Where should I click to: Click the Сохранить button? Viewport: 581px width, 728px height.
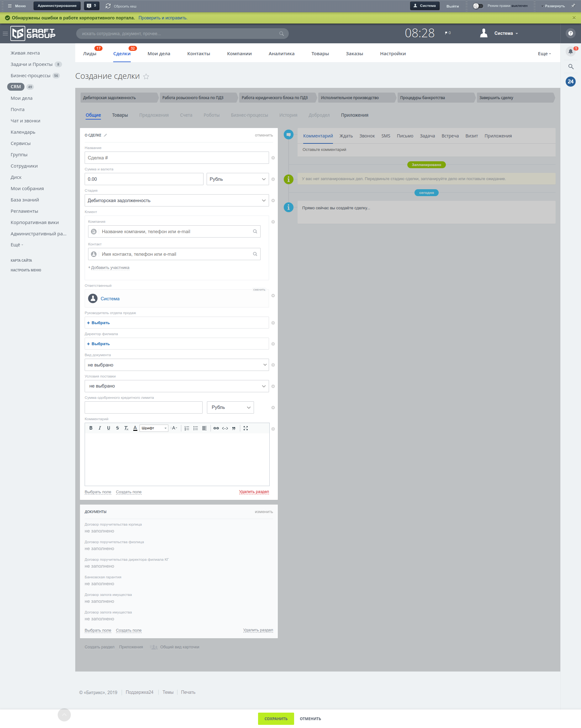tap(276, 719)
